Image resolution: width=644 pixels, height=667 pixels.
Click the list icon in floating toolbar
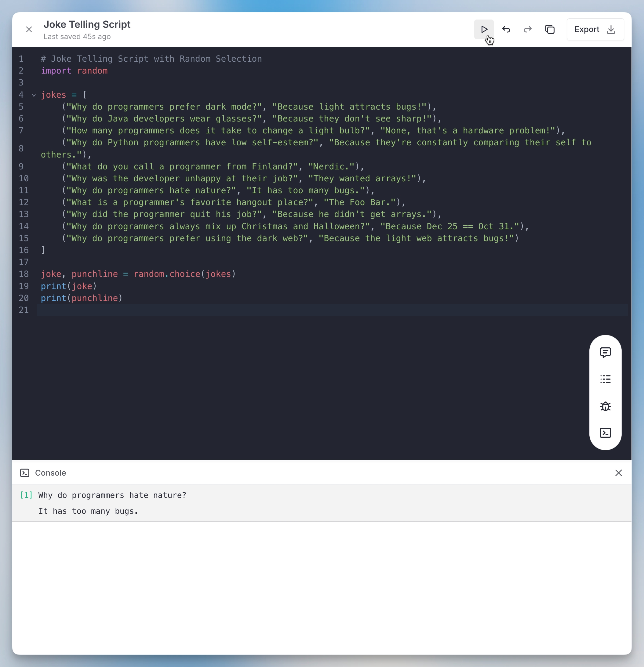605,379
